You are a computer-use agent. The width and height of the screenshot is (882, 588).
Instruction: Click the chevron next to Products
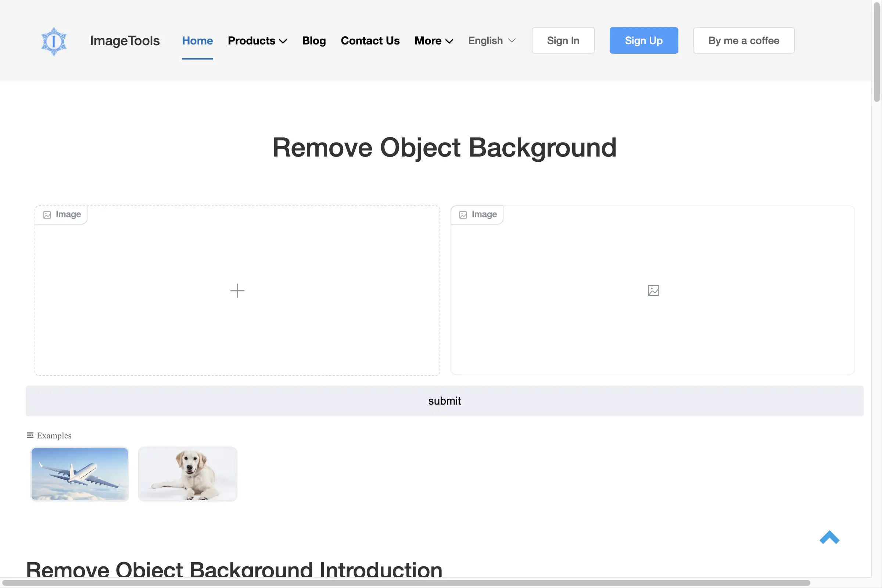283,41
